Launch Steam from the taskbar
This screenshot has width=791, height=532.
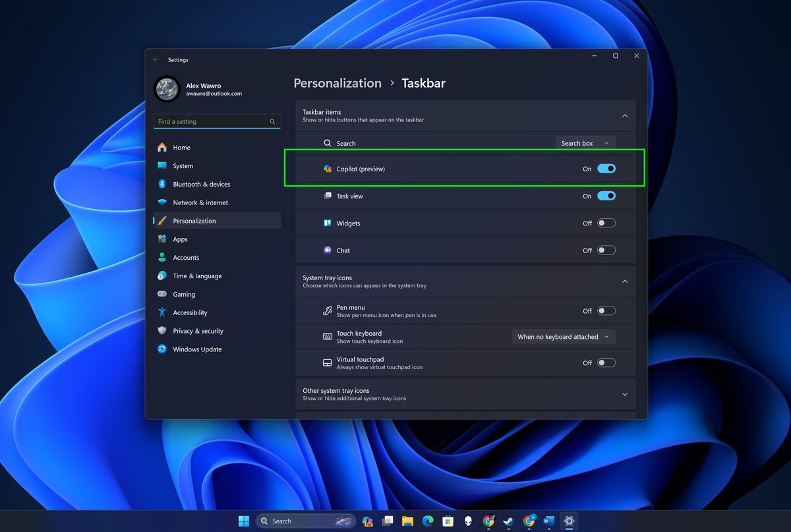pos(508,521)
